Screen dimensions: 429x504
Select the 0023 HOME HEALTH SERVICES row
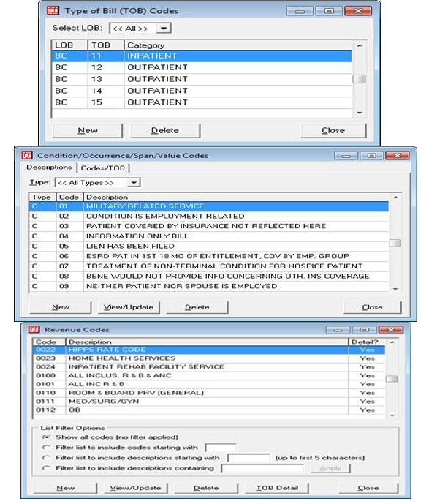point(209,358)
